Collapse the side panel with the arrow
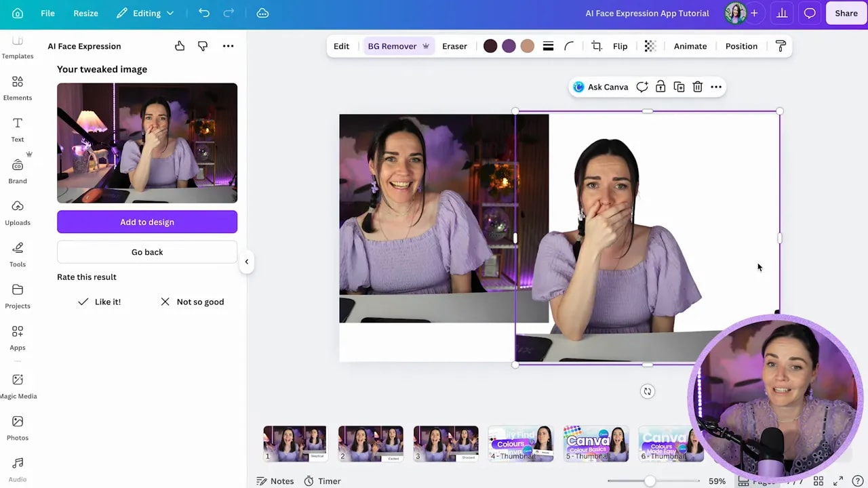Viewport: 868px width, 488px height. click(247, 262)
